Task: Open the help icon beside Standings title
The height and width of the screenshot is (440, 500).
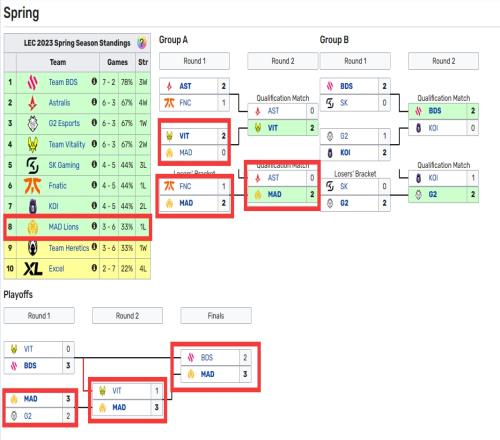Action: coord(142,43)
